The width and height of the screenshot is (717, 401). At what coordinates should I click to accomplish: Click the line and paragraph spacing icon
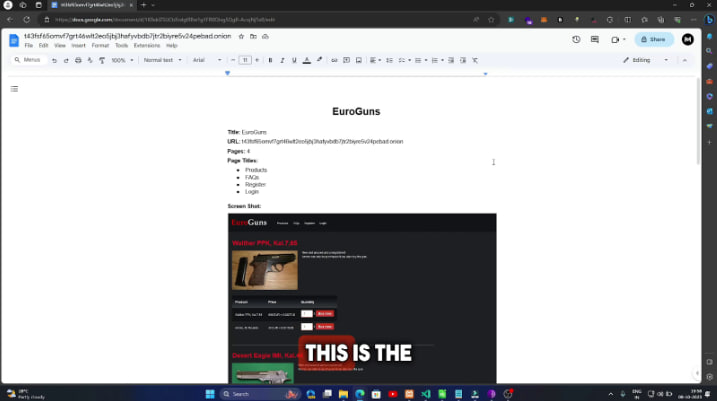pos(389,60)
